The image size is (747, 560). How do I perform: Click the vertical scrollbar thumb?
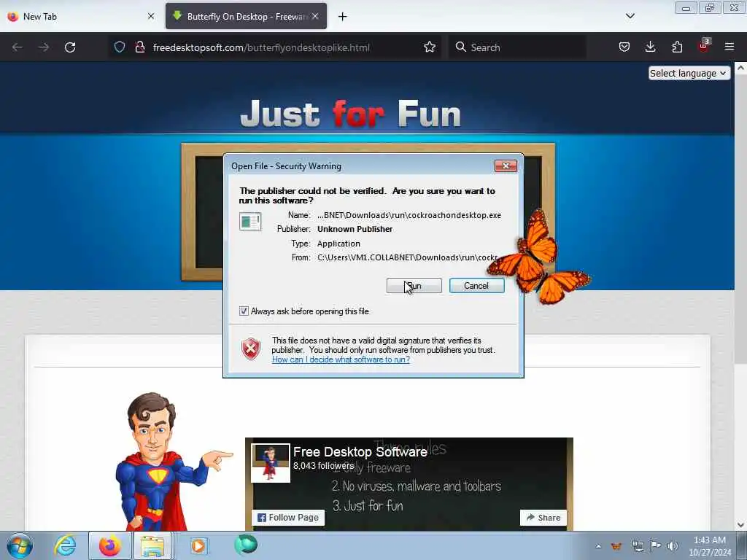point(740,219)
